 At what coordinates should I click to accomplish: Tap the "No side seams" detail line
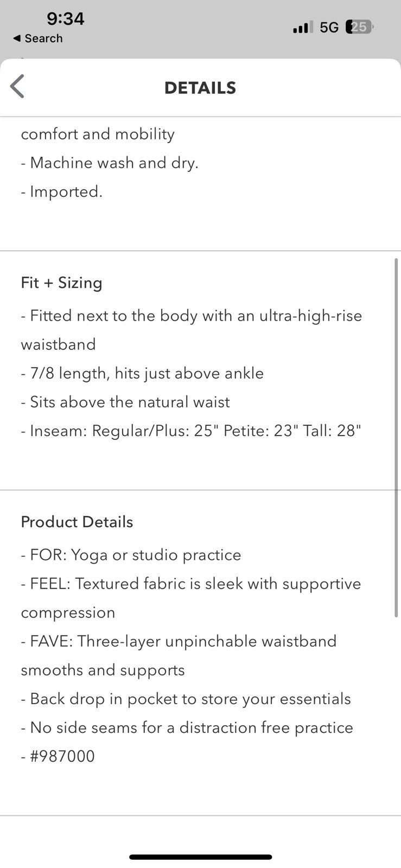coord(187,727)
